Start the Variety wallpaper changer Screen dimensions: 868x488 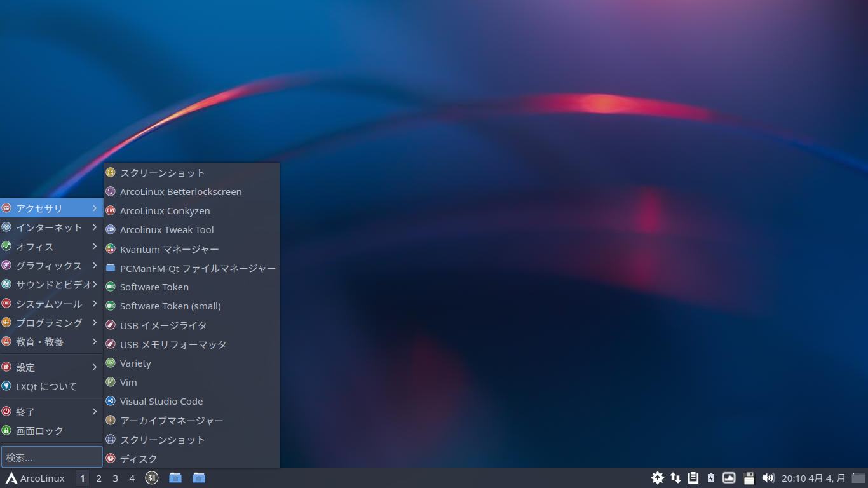(191, 363)
